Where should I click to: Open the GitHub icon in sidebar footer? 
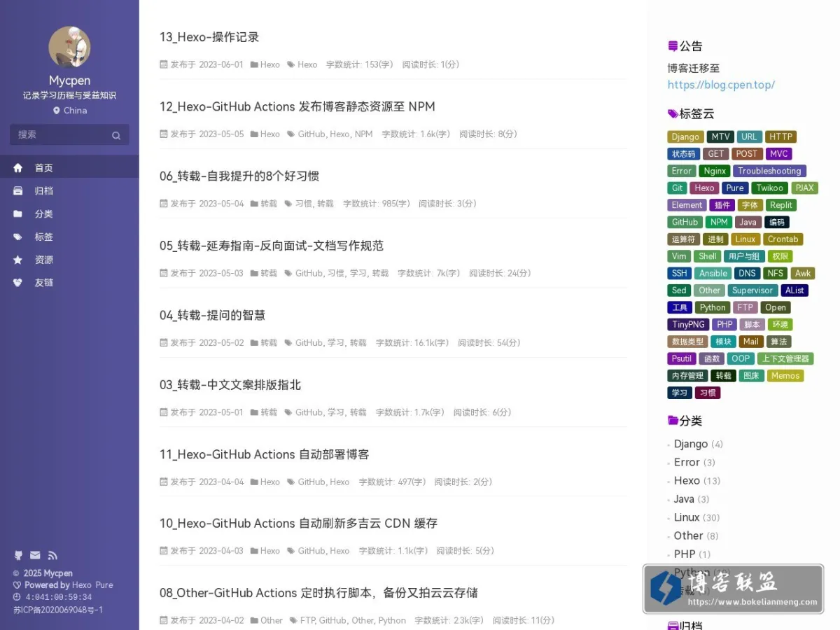coord(18,555)
